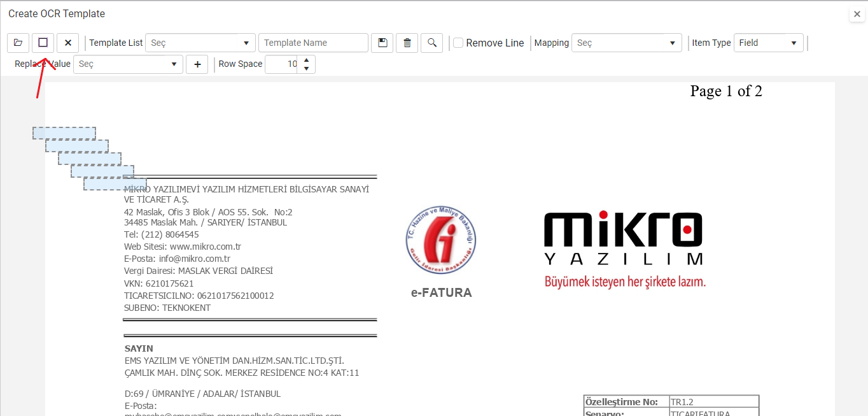This screenshot has width=868, height=416.
Task: Open a file with the folder icon
Action: tap(18, 43)
